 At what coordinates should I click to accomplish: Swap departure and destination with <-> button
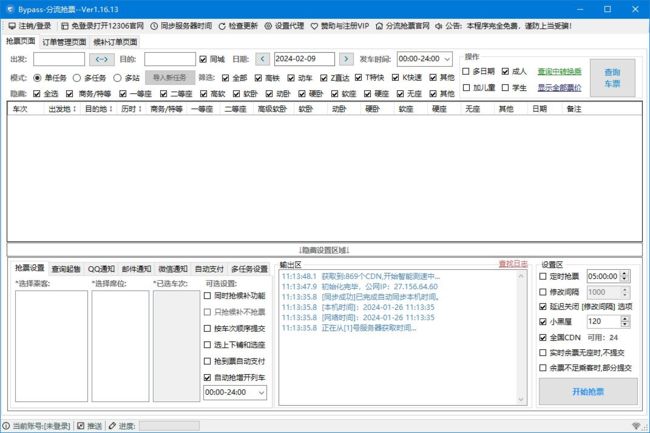pyautogui.click(x=102, y=59)
